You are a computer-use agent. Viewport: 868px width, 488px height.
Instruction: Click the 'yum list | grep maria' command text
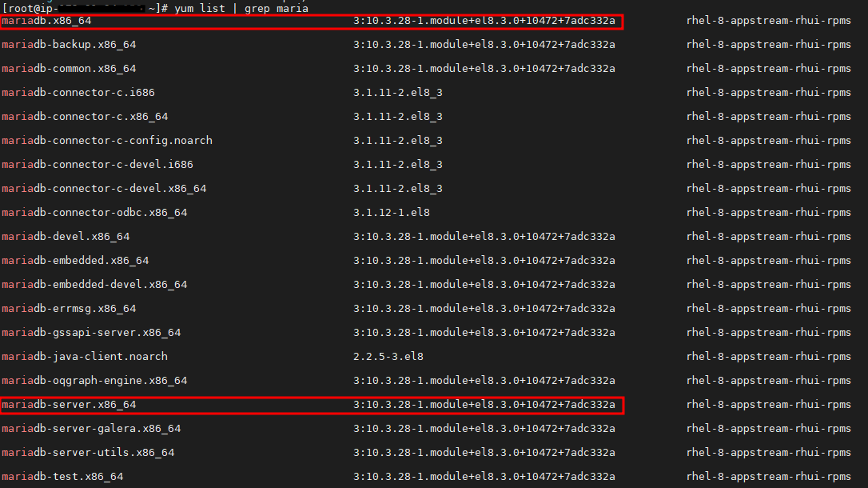(x=241, y=8)
